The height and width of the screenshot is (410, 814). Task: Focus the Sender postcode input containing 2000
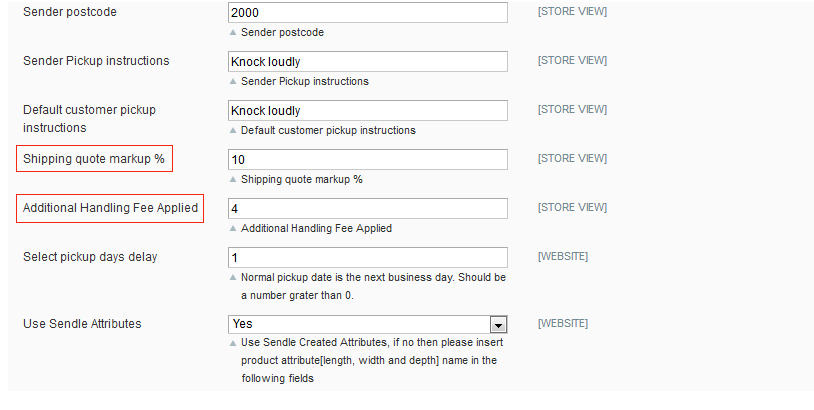[x=367, y=12]
